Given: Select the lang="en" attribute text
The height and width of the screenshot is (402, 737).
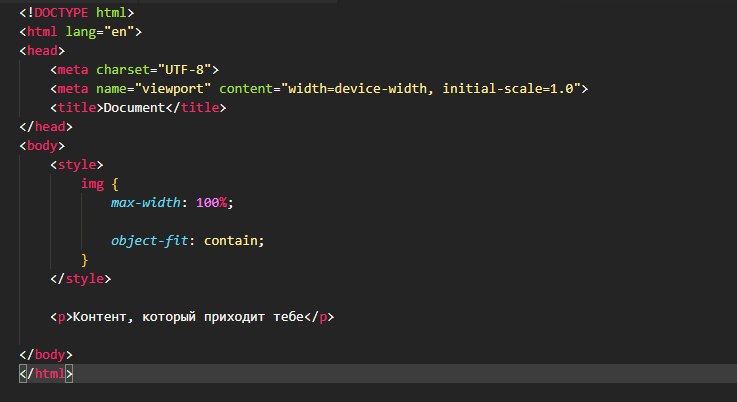Looking at the screenshot, I should (x=100, y=32).
